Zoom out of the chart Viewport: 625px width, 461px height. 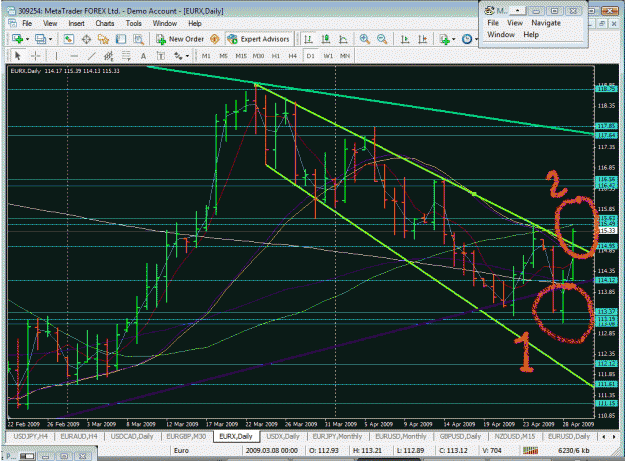[382, 39]
